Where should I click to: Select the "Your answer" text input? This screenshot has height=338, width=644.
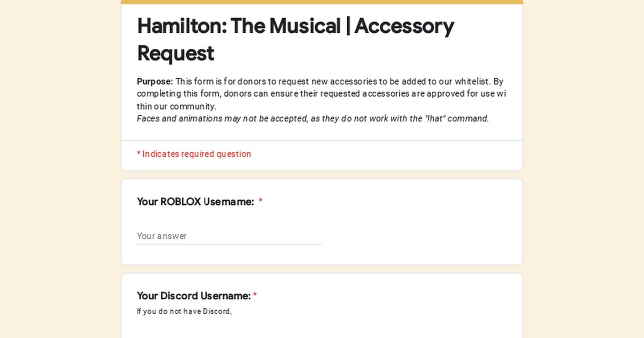coord(161,236)
